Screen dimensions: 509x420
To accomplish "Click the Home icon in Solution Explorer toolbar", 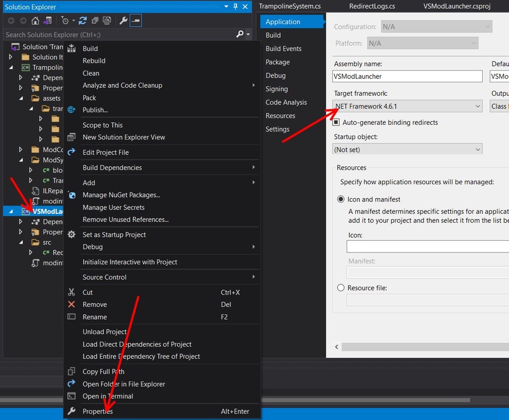I will [x=35, y=21].
